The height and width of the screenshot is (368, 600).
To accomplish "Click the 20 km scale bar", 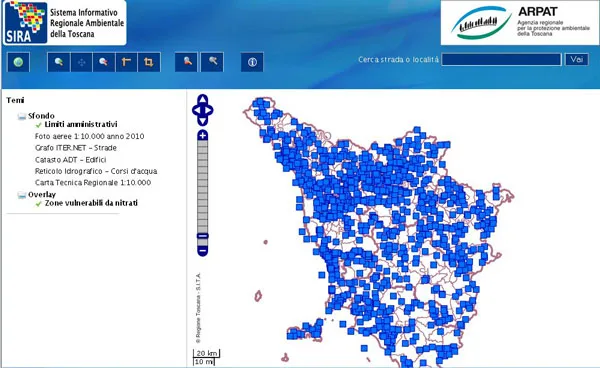I will pyautogui.click(x=206, y=353).
